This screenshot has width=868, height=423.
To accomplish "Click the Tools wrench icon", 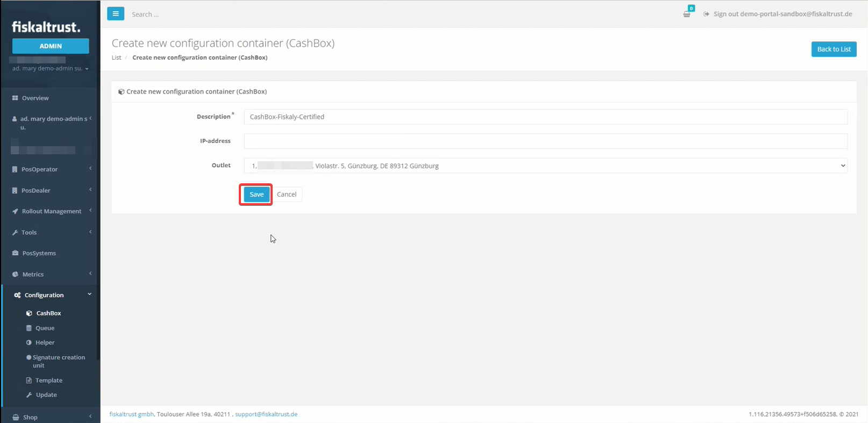I will [15, 232].
